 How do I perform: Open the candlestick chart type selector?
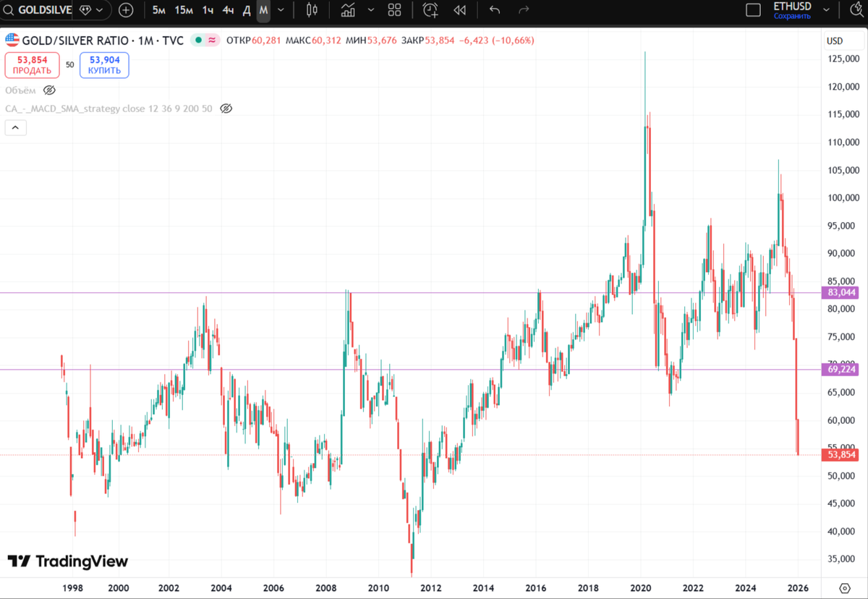[312, 10]
